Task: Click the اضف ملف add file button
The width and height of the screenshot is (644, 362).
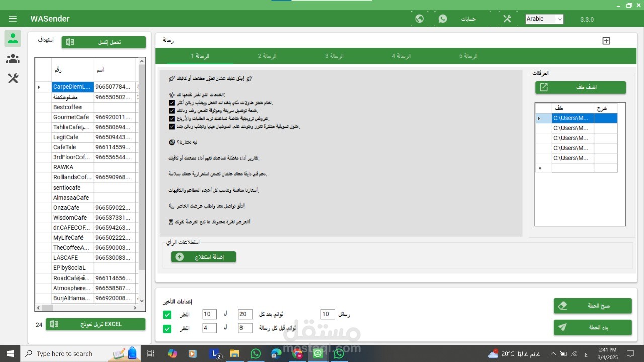Action: click(x=581, y=87)
